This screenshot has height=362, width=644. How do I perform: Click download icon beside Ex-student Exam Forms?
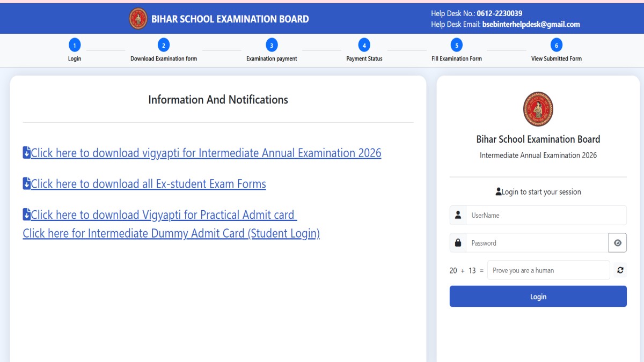[27, 184]
